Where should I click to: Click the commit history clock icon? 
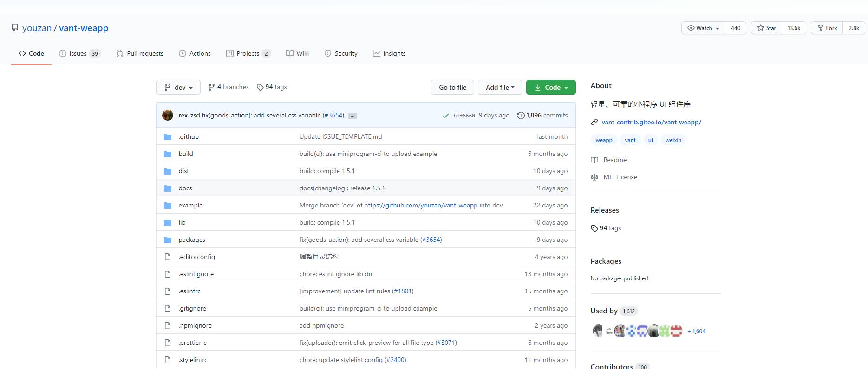tap(521, 116)
